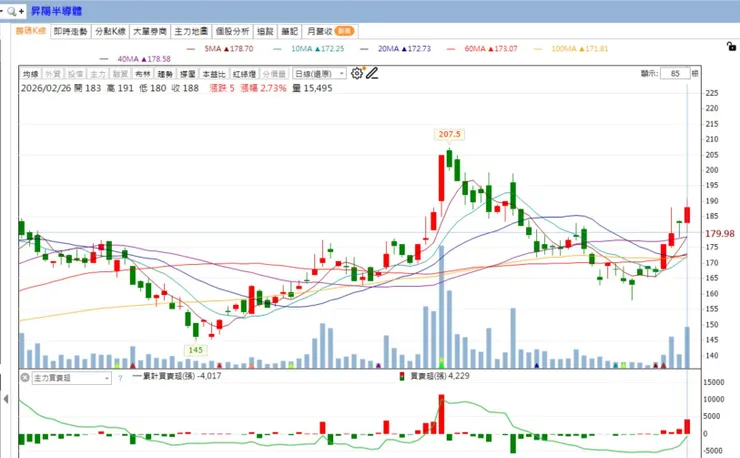Click the 量 15,495 volume readout

coord(312,88)
